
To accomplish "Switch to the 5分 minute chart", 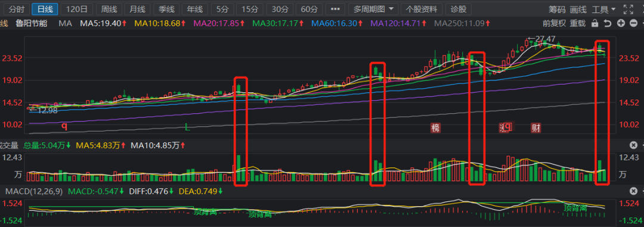I will 222,9.
